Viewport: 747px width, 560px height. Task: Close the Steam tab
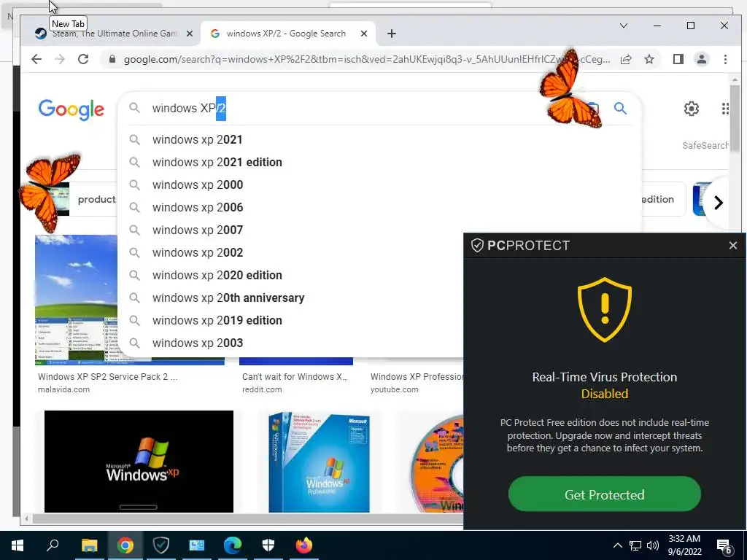(x=190, y=34)
